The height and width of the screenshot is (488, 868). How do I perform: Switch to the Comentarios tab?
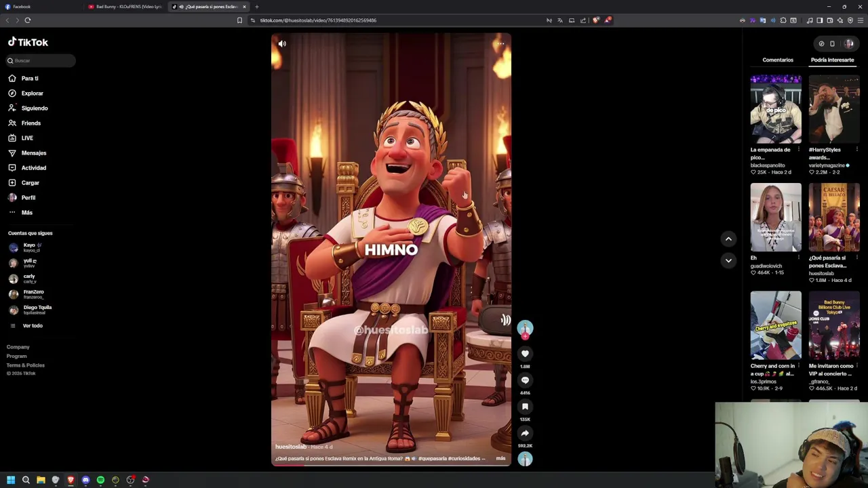(x=778, y=60)
